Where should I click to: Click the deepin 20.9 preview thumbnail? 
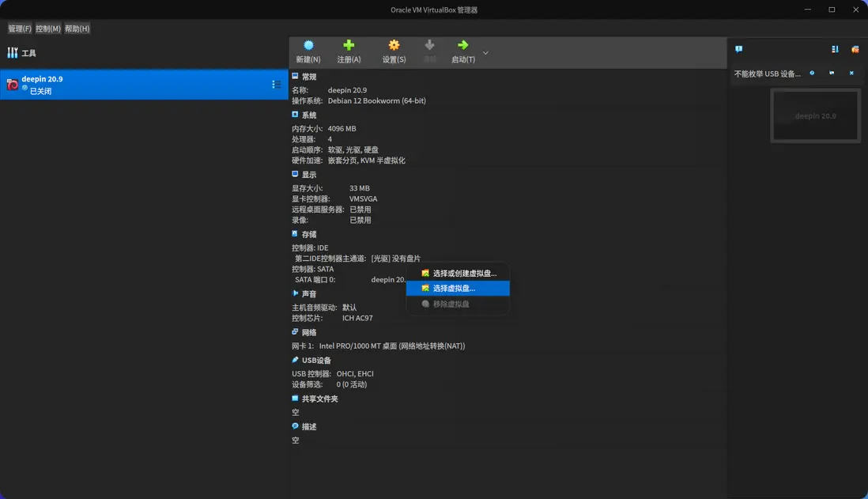click(815, 115)
